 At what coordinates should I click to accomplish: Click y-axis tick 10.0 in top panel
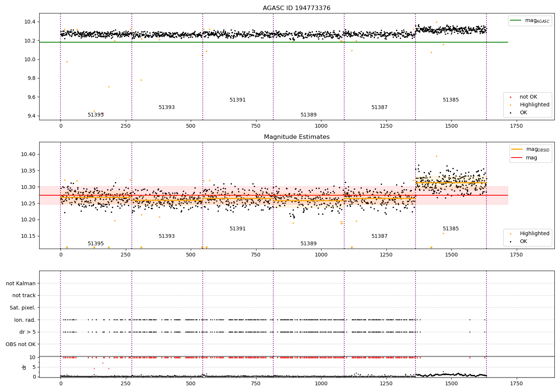tap(30, 60)
